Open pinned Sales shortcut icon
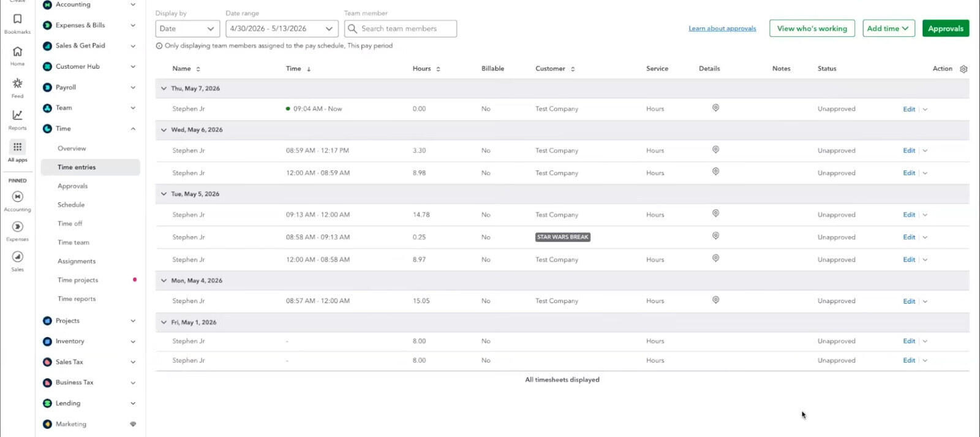980x437 pixels. click(17, 257)
